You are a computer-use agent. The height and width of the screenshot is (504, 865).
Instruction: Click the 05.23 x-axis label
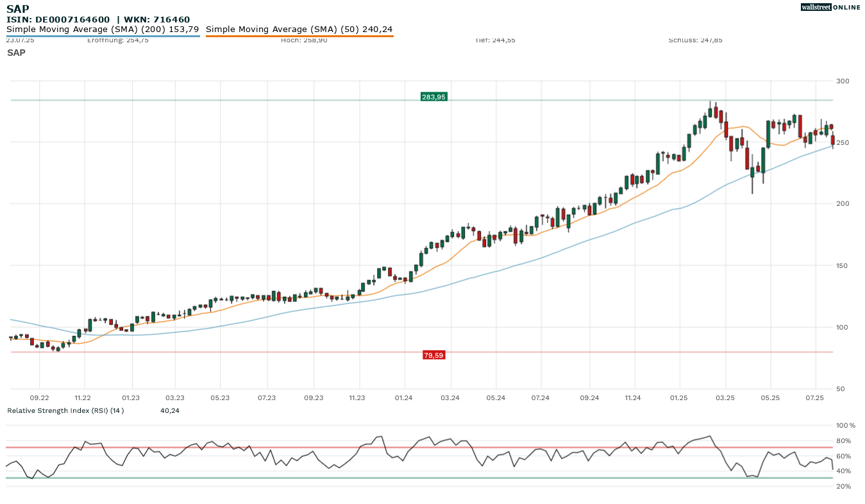tap(219, 398)
